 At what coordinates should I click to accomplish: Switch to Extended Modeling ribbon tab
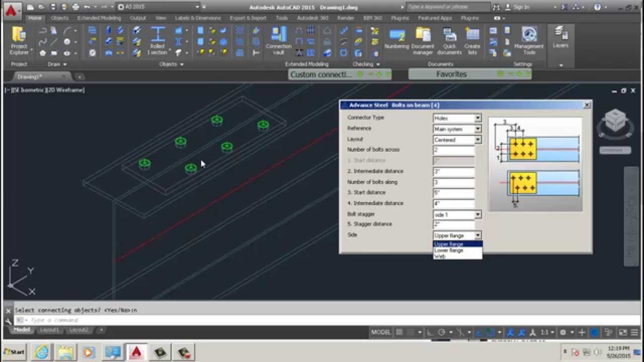99,18
